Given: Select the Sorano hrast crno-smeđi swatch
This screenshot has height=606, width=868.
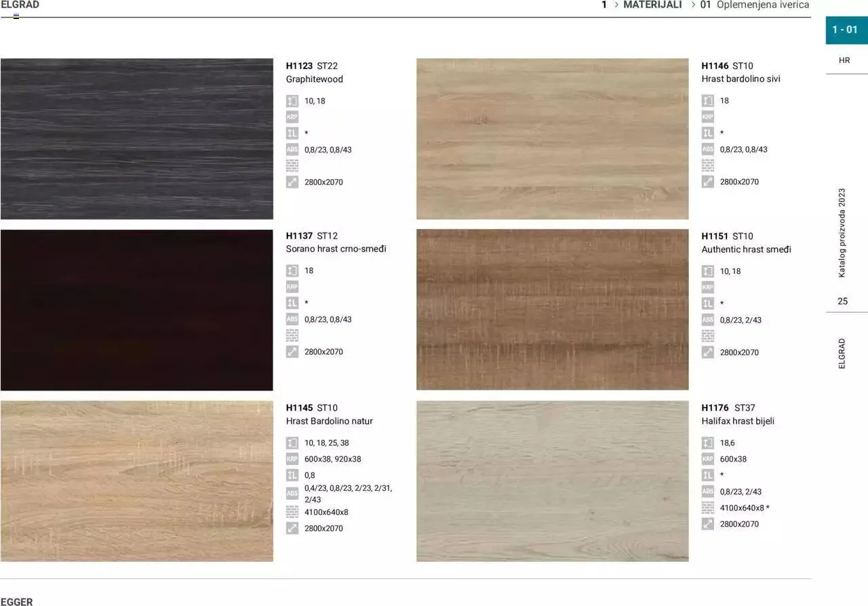Looking at the screenshot, I should (x=136, y=310).
